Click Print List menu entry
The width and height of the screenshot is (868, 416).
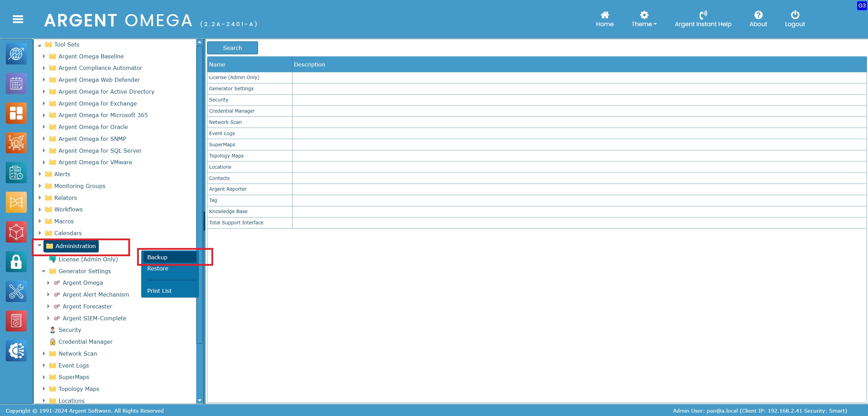[x=160, y=291]
